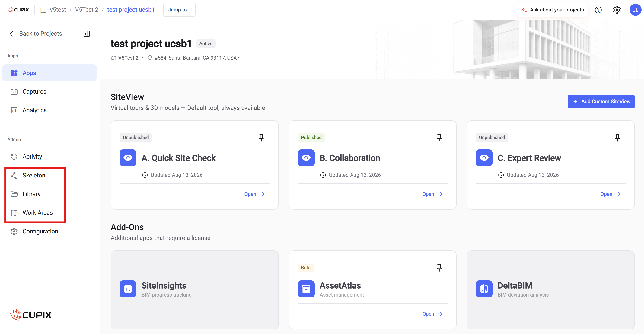Click the back arrow icon
This screenshot has height=334, width=644.
pos(12,34)
